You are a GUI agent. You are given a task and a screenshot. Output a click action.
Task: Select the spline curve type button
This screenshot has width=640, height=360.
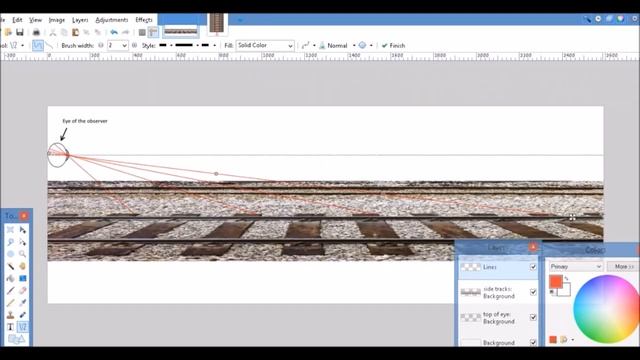pyautogui.click(x=38, y=45)
